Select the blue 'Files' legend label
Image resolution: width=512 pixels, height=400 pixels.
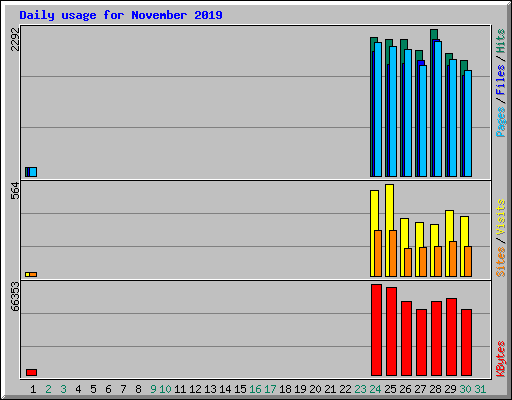501,80
